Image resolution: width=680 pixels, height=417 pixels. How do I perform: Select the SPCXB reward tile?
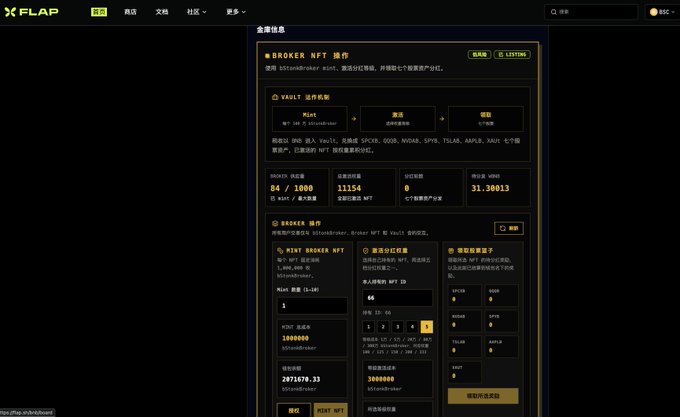pos(464,295)
